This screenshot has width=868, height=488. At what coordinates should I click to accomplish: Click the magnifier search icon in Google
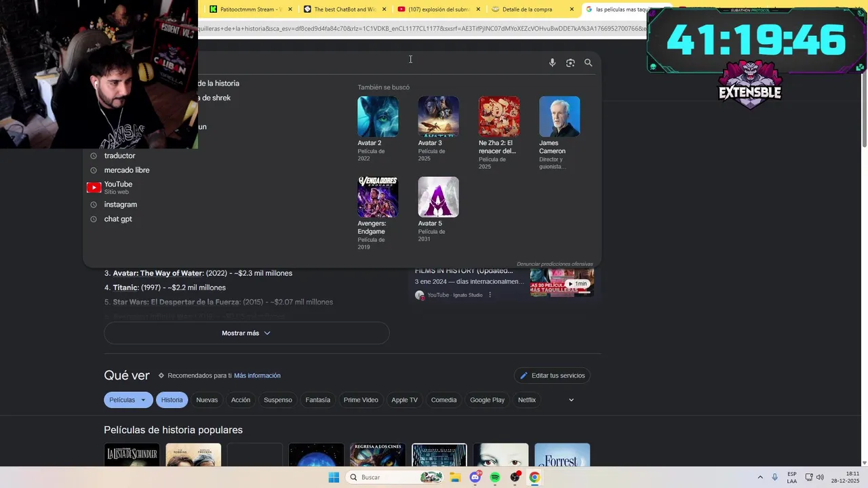click(x=588, y=62)
